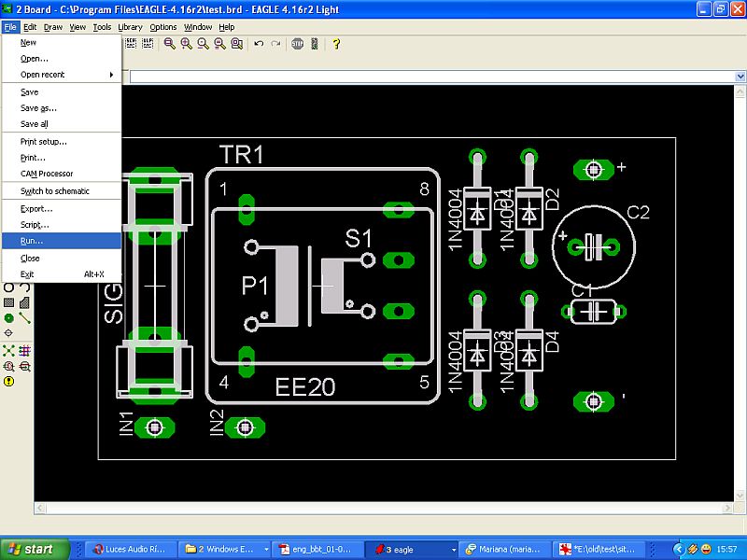Choose Close from the File menu

62,259
